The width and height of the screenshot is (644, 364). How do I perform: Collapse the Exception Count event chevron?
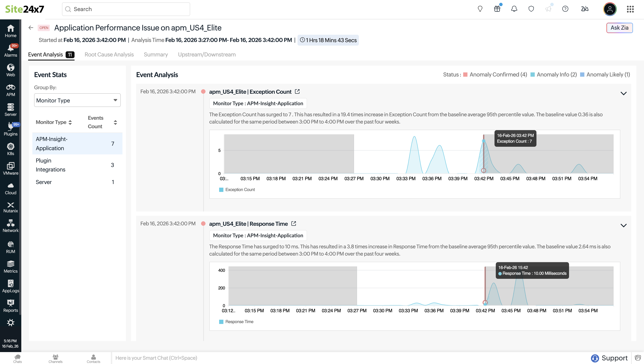(624, 94)
